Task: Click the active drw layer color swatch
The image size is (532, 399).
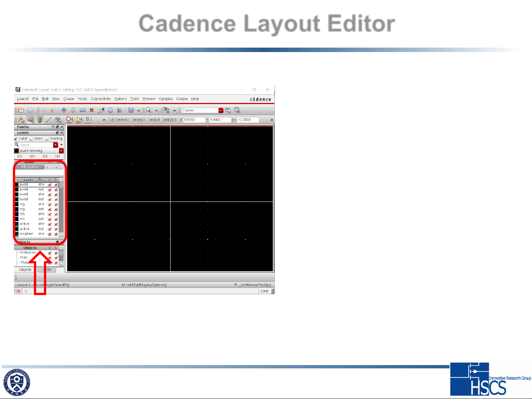Action: click(x=17, y=224)
